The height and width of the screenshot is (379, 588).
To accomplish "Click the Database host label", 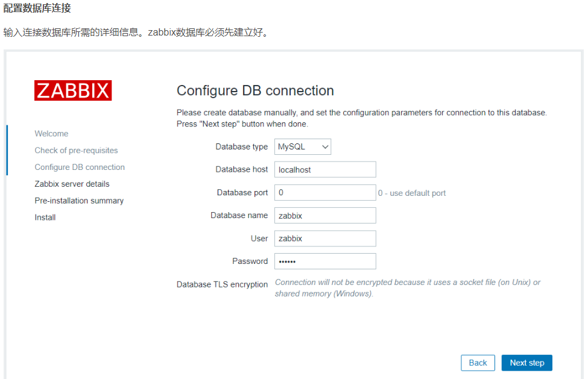I will 241,170.
